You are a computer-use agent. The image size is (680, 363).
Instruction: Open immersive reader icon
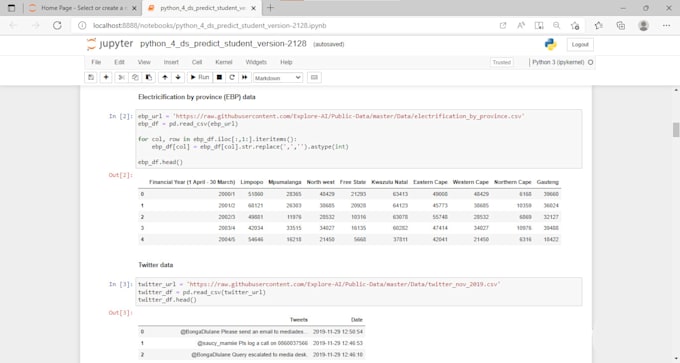tap(539, 26)
